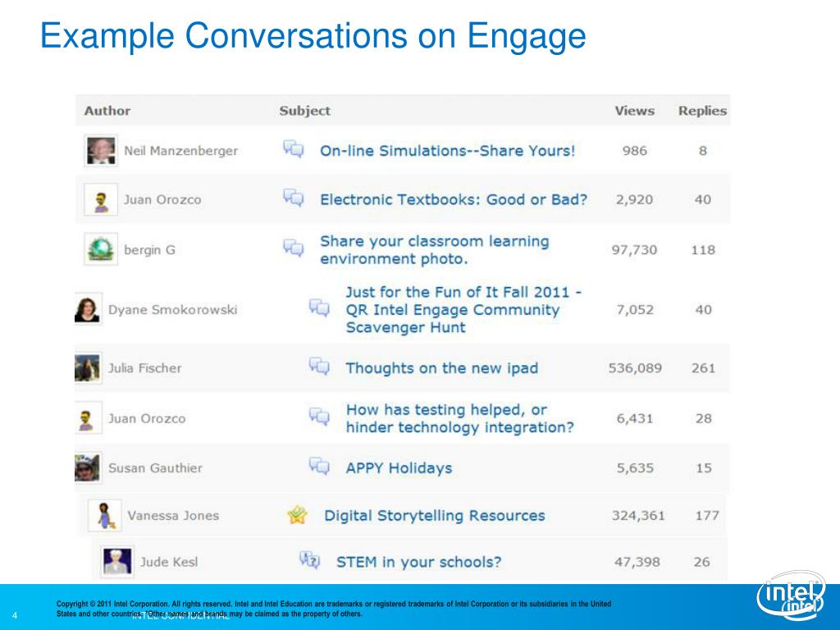The width and height of the screenshot is (840, 630).
Task: Select Susan Gauthier's author name
Action: (155, 468)
